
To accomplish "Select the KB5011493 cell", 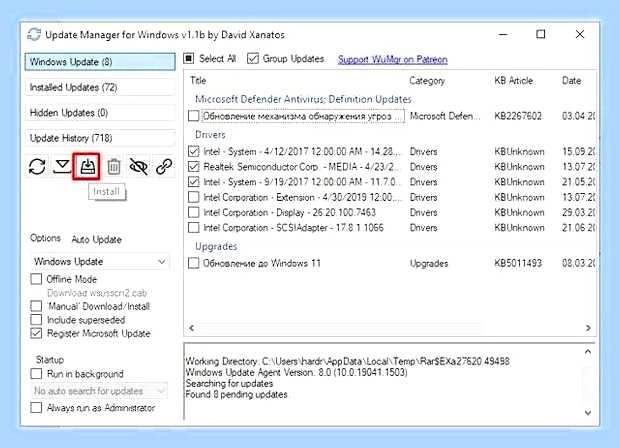I will pos(518,263).
